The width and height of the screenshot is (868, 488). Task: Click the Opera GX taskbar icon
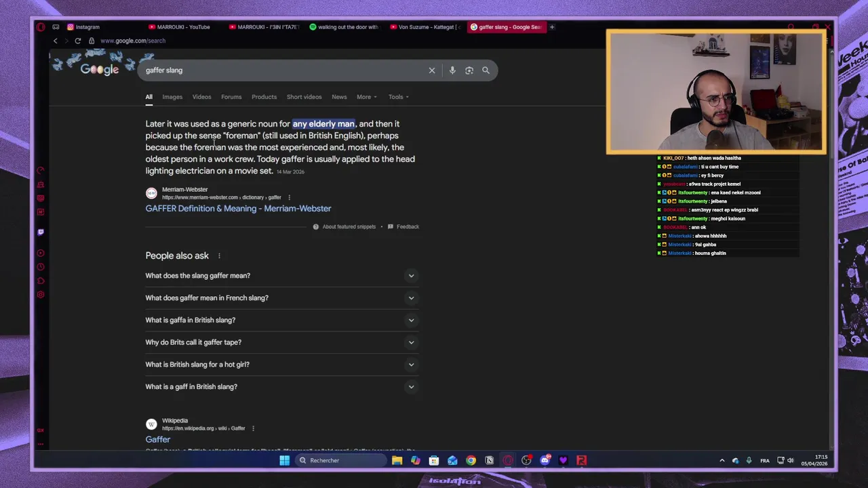pos(508,461)
